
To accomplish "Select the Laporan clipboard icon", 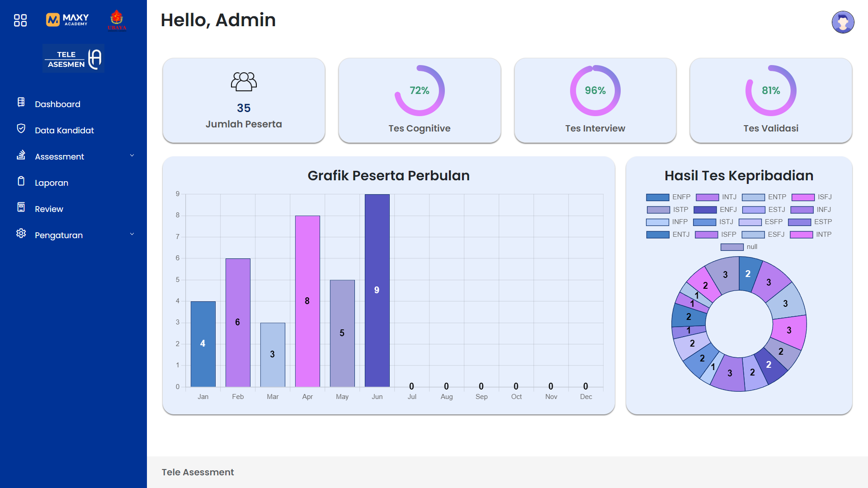I will coord(21,181).
